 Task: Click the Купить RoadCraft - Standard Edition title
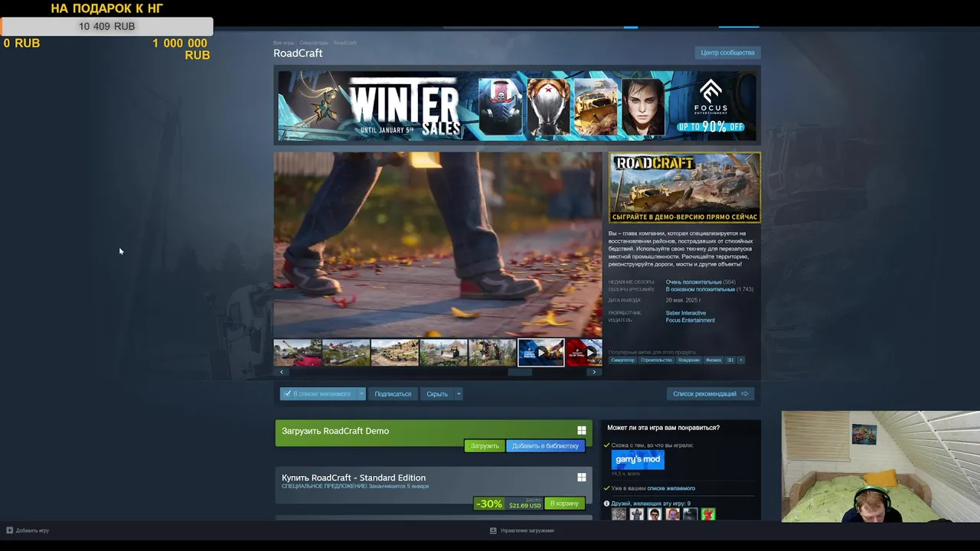[x=354, y=478]
